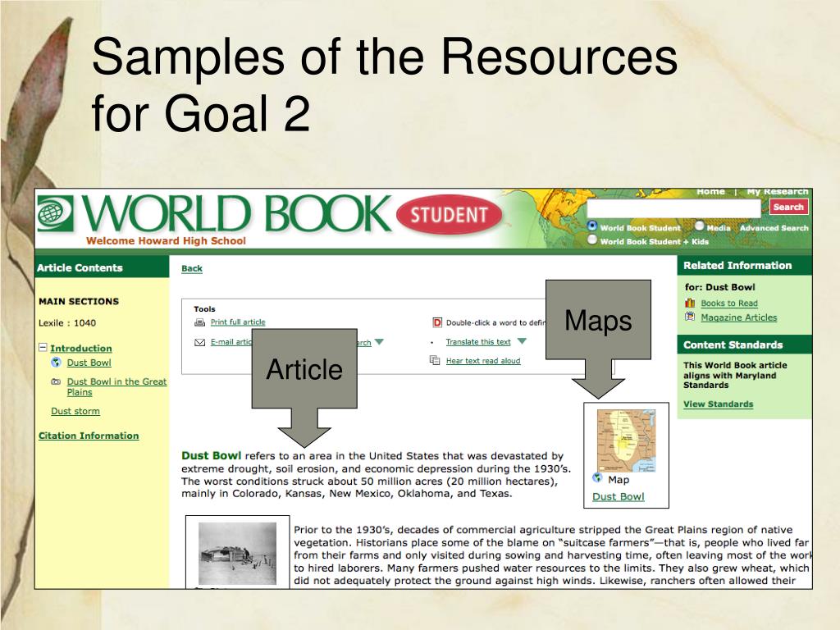Screen dimensions: 840x630
Task: Click the envelope E-mail article icon
Action: 200,342
